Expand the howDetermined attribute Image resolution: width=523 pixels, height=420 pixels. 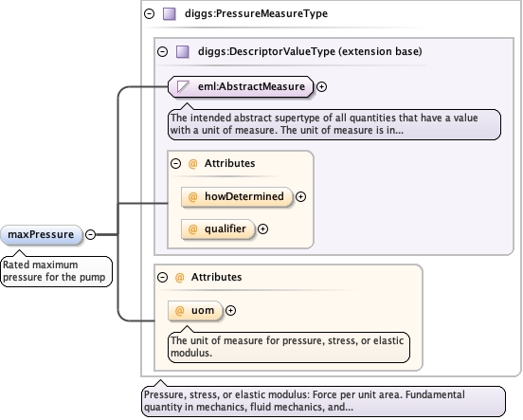coord(301,196)
